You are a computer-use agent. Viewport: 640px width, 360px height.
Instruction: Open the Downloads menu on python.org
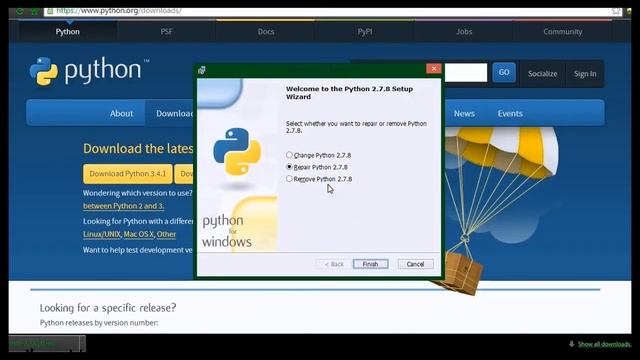pyautogui.click(x=174, y=113)
